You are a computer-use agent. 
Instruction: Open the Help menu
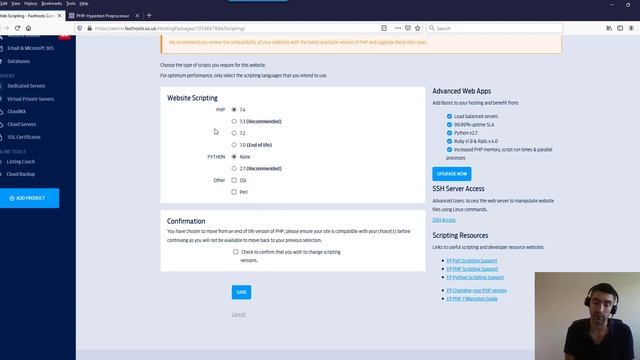pyautogui.click(x=84, y=3)
